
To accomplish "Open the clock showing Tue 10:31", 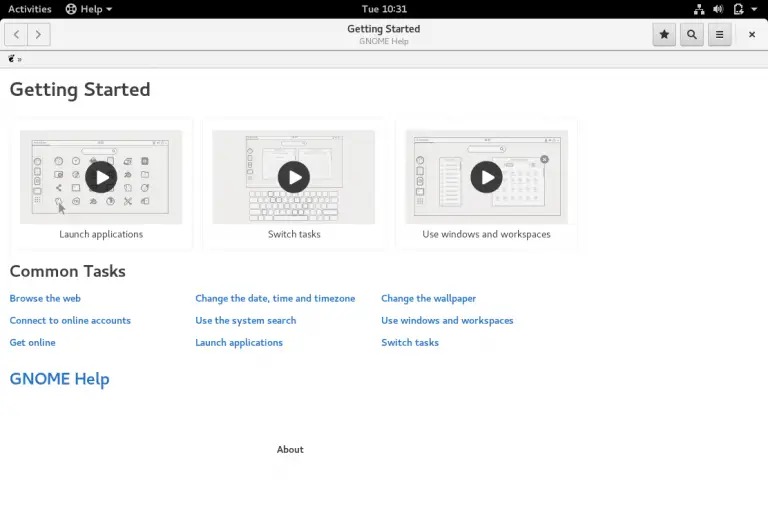I will click(383, 9).
